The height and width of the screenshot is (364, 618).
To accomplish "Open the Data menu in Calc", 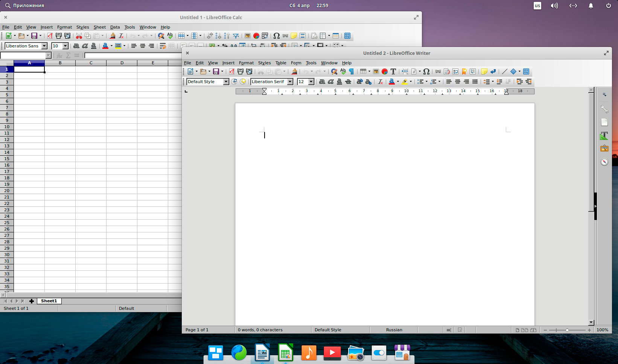I will pyautogui.click(x=115, y=27).
